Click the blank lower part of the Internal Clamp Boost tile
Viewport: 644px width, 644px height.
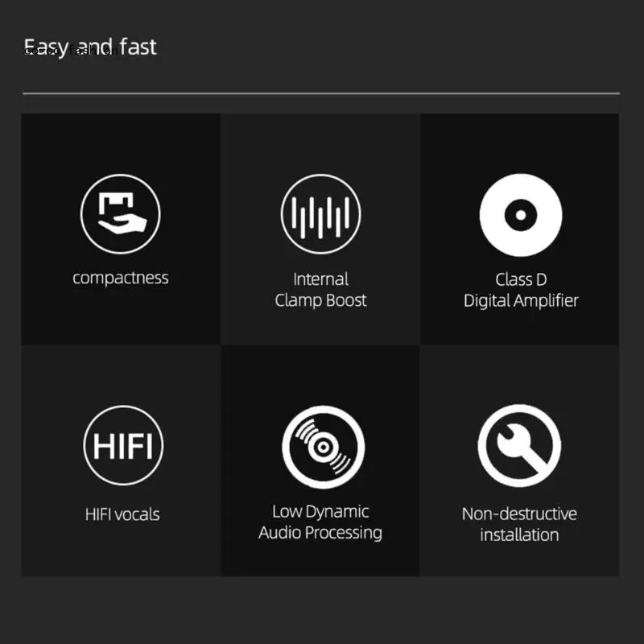320,328
